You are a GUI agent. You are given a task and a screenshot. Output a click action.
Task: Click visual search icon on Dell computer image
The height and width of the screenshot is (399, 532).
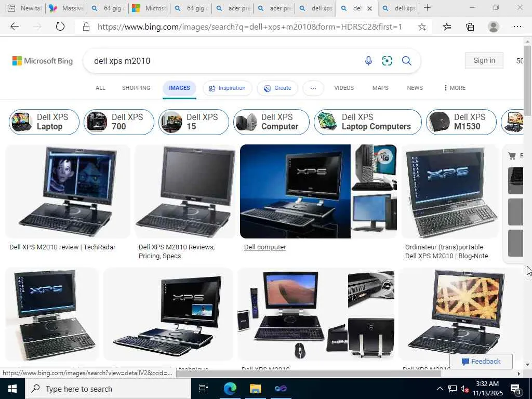pos(385,157)
